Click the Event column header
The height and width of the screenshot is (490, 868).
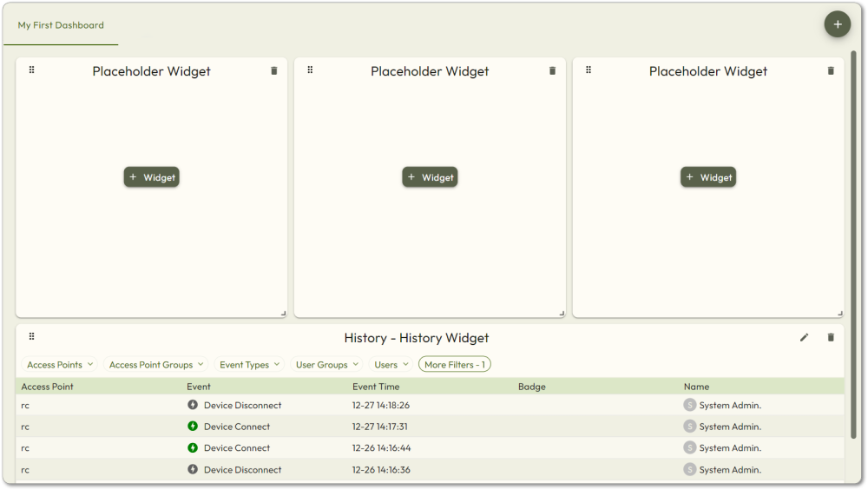[199, 387]
